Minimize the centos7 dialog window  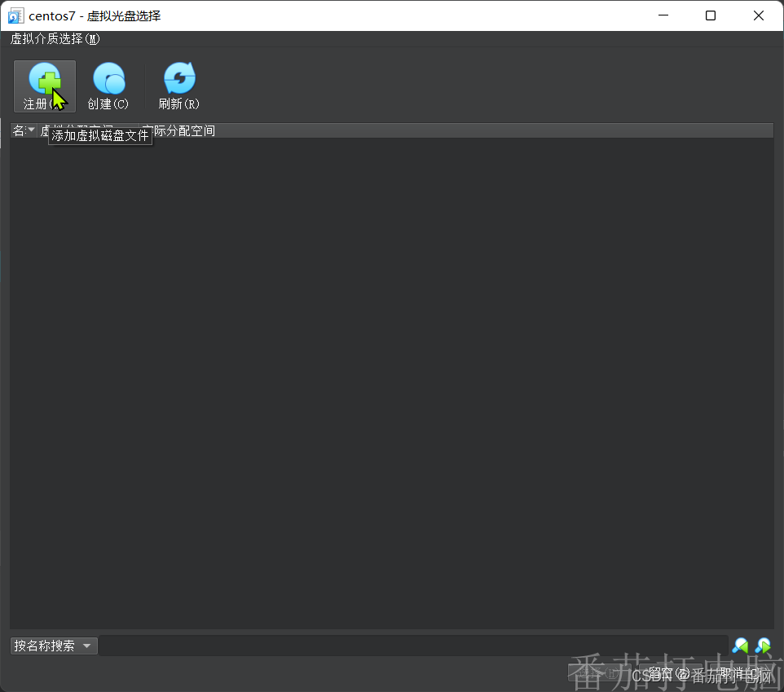(x=663, y=15)
